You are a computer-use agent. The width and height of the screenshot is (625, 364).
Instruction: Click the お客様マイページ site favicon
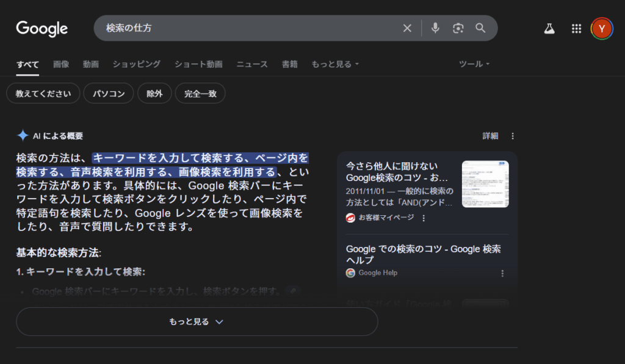(x=350, y=218)
